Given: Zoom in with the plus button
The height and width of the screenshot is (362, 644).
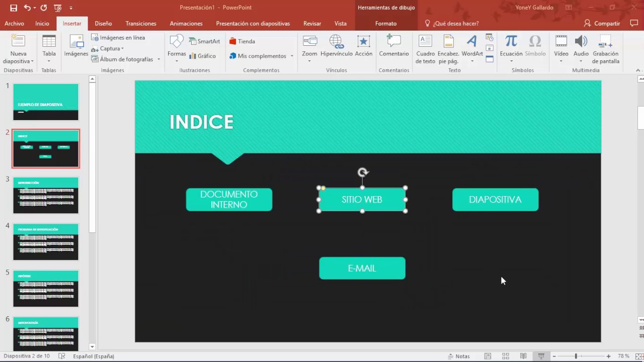Looking at the screenshot, I should tap(608, 356).
